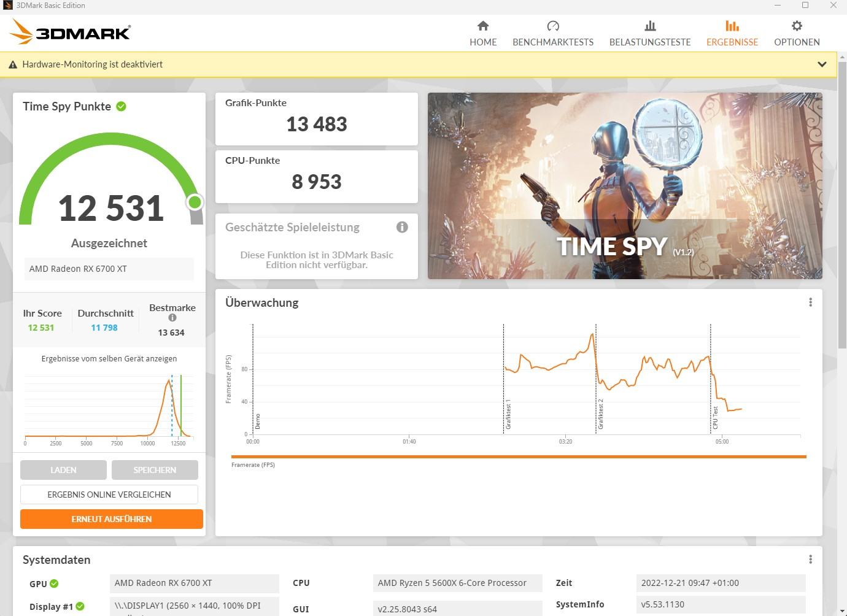This screenshot has width=847, height=616.
Task: Maximize the 3DMark window
Action: point(805,6)
